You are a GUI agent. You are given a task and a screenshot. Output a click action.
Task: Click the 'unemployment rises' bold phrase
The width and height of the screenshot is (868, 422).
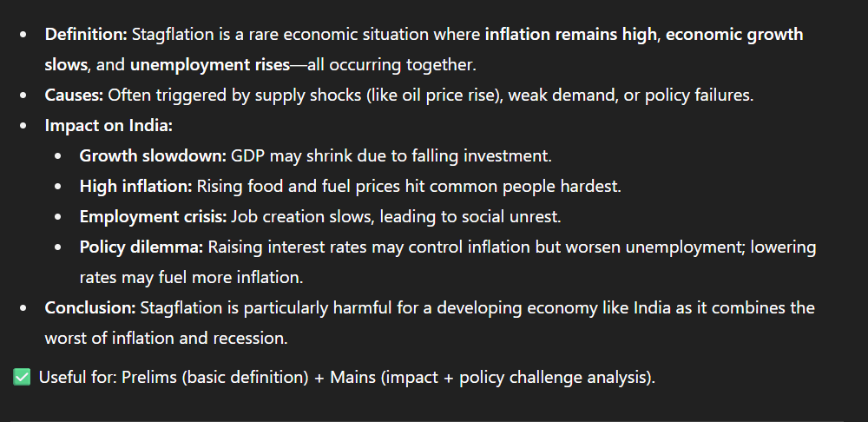(210, 65)
